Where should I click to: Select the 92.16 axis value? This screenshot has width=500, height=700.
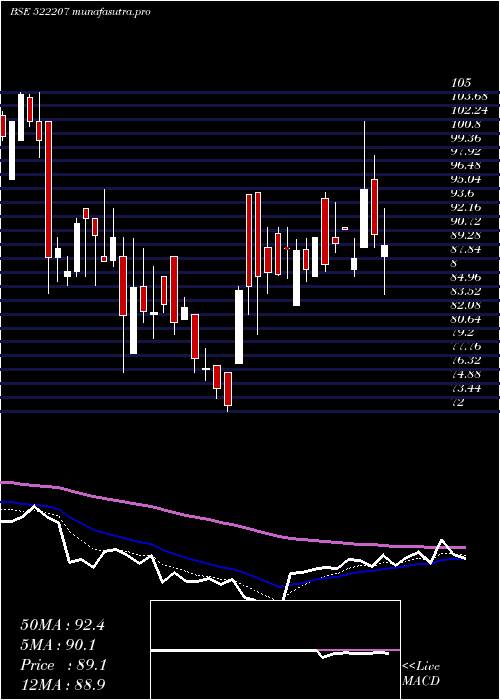tap(468, 208)
